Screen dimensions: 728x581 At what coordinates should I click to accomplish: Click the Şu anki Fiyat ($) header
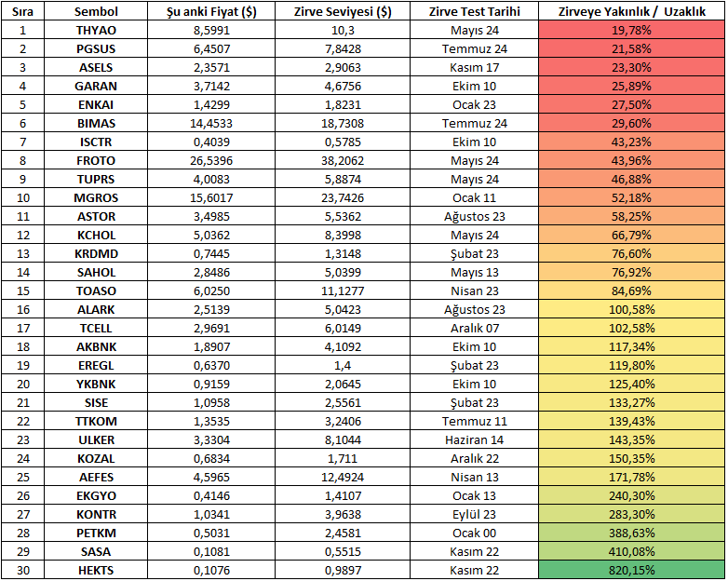[211, 11]
